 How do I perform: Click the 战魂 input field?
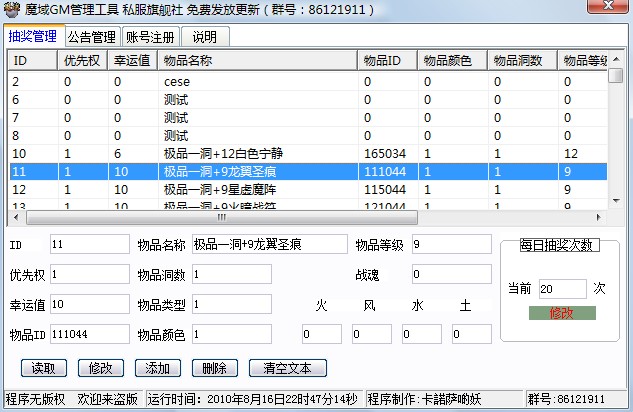click(x=450, y=274)
